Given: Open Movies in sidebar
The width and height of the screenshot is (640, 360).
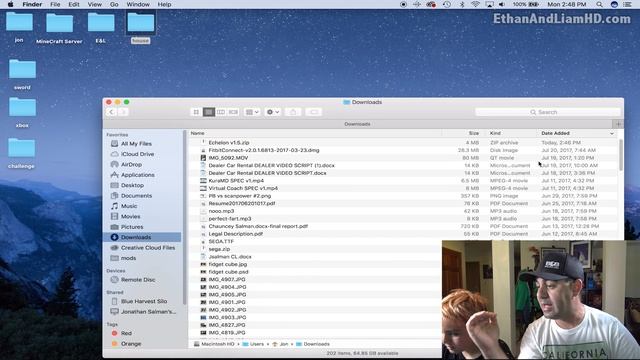Looking at the screenshot, I should 131,216.
